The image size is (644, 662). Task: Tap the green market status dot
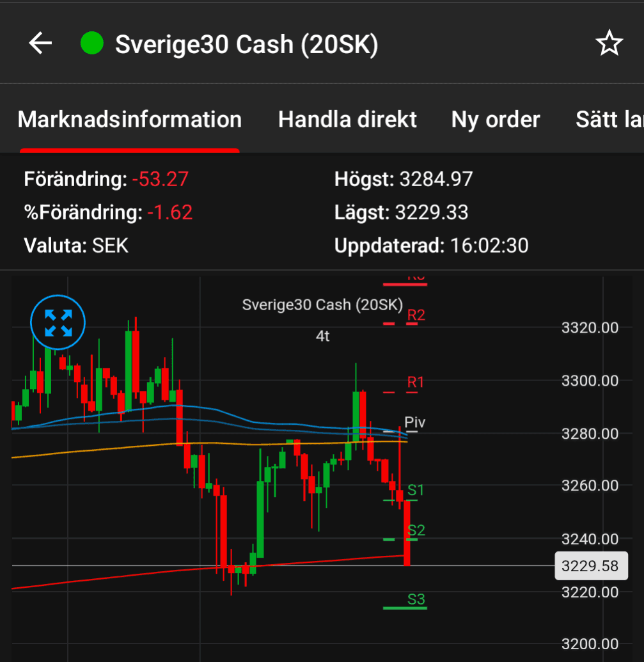point(92,43)
